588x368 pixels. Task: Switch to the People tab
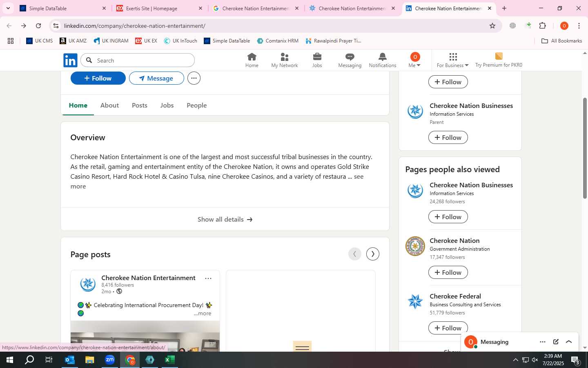point(196,105)
